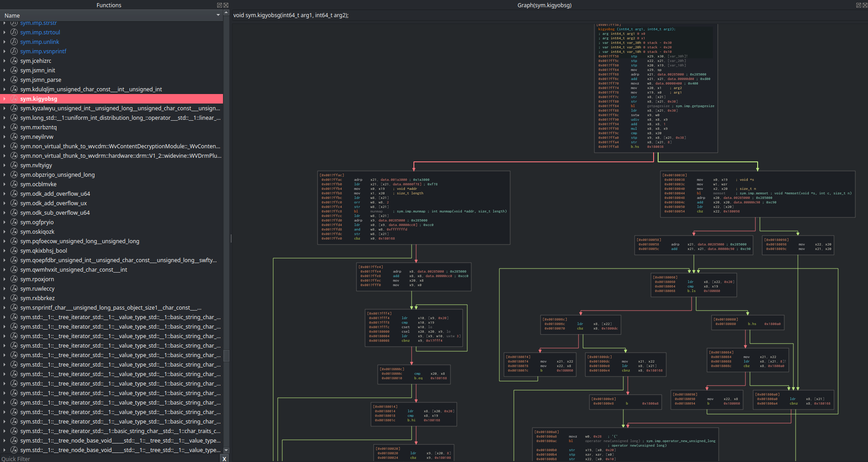This screenshot has width=868, height=462.
Task: Clear the Quick Filter with the X button
Action: coord(224,458)
